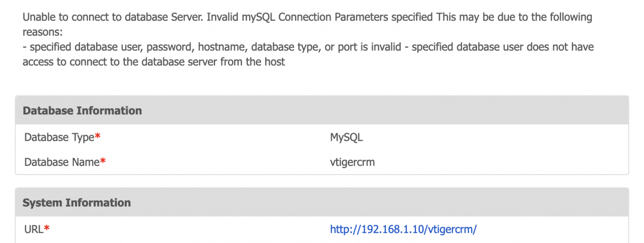This screenshot has width=644, height=243.
Task: Click "This may be due to the following" text
Action: (x=514, y=18)
